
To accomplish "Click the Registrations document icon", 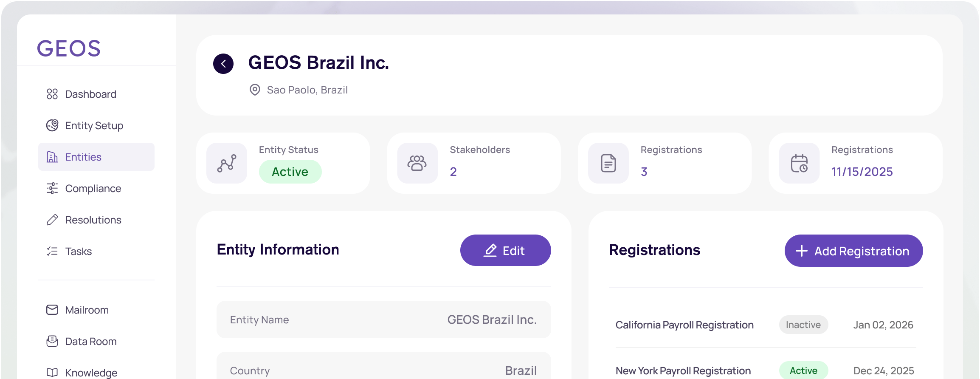I will [x=608, y=163].
